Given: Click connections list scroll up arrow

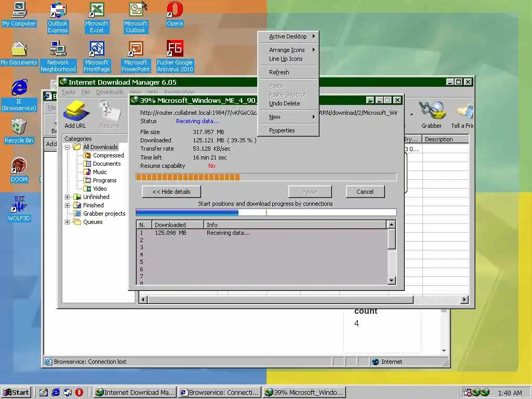Looking at the screenshot, I should (x=392, y=224).
